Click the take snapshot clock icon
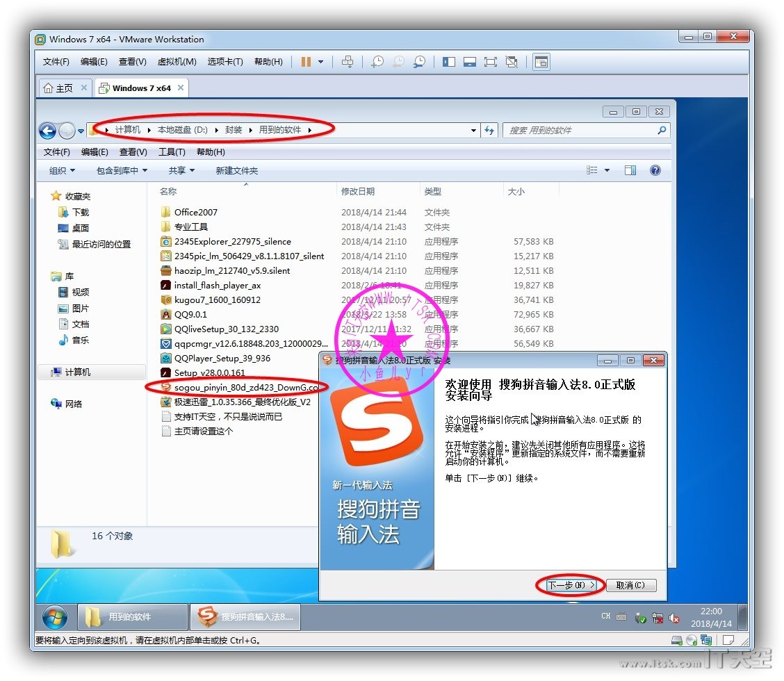The width and height of the screenshot is (784, 681). coord(377,62)
